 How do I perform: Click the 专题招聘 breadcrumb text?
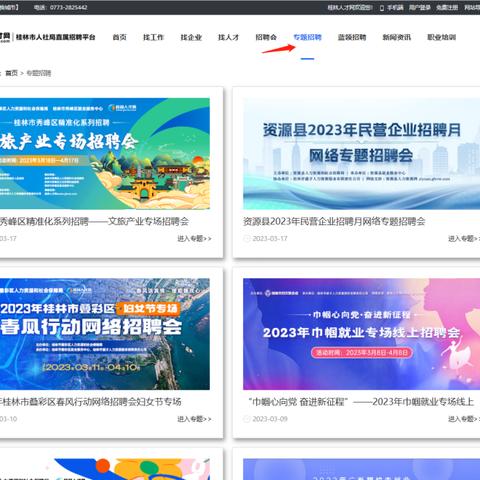39,73
